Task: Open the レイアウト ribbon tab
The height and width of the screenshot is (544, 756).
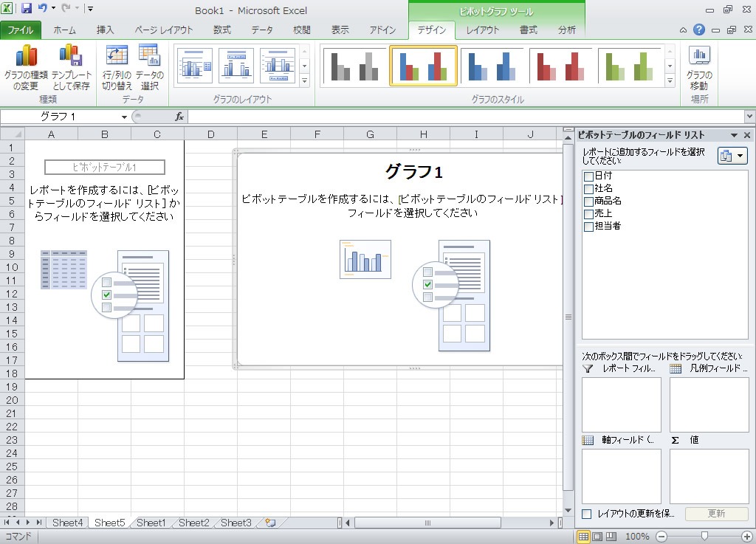Action: click(482, 30)
